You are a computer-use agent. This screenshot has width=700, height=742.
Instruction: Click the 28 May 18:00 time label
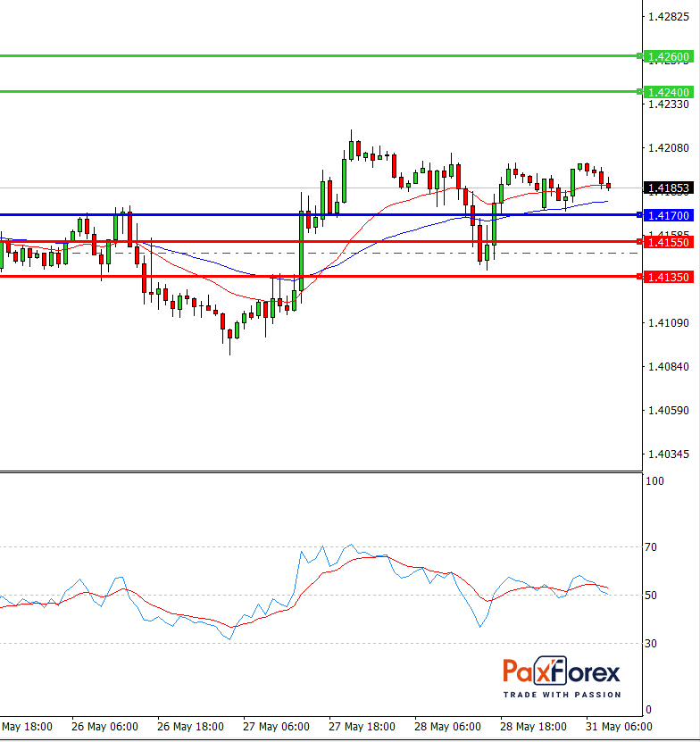(534, 726)
